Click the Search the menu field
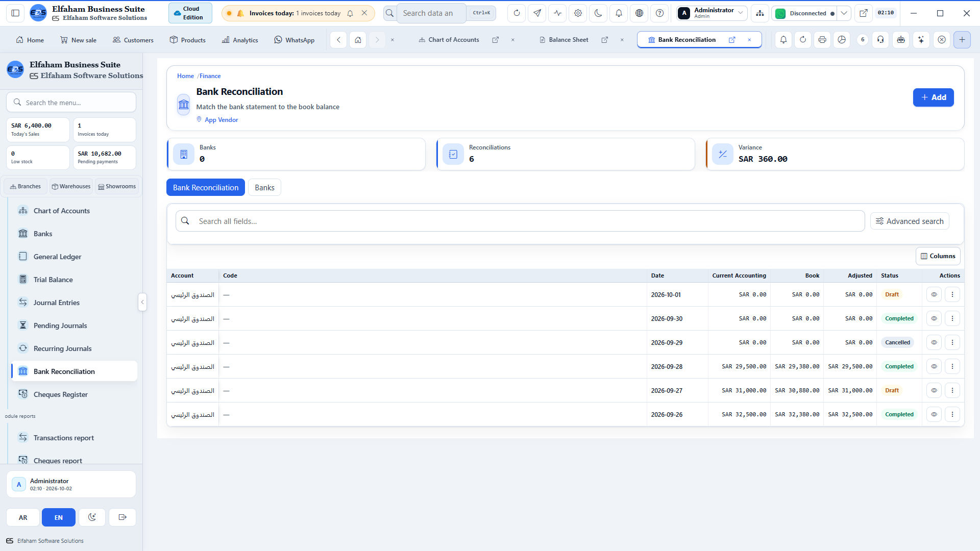The width and height of the screenshot is (980, 551). pos(71,103)
